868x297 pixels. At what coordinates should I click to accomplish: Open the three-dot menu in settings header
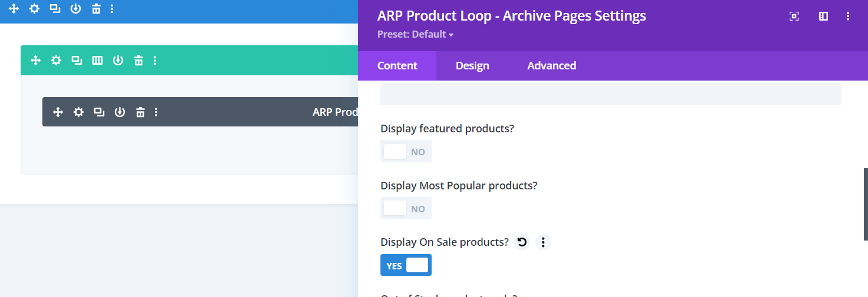(848, 16)
